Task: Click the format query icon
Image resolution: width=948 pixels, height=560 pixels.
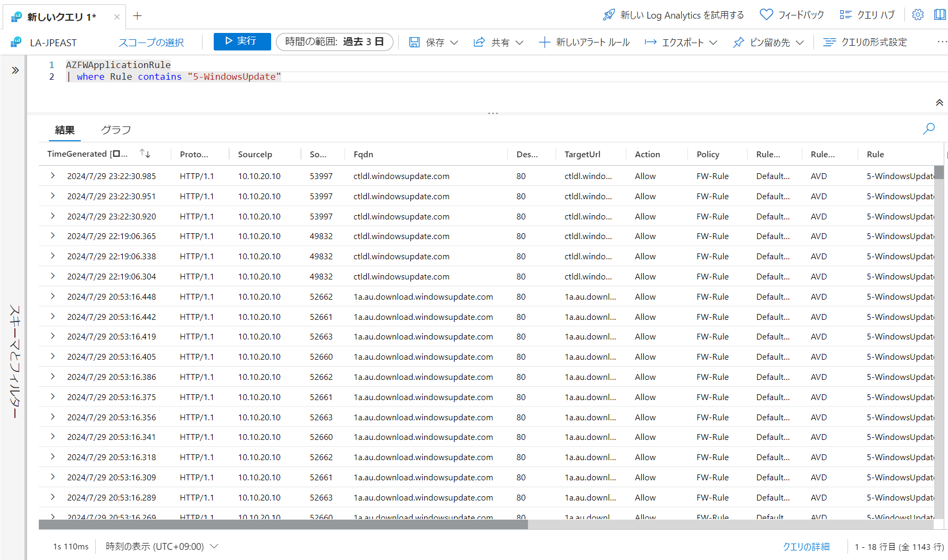Action: click(829, 42)
